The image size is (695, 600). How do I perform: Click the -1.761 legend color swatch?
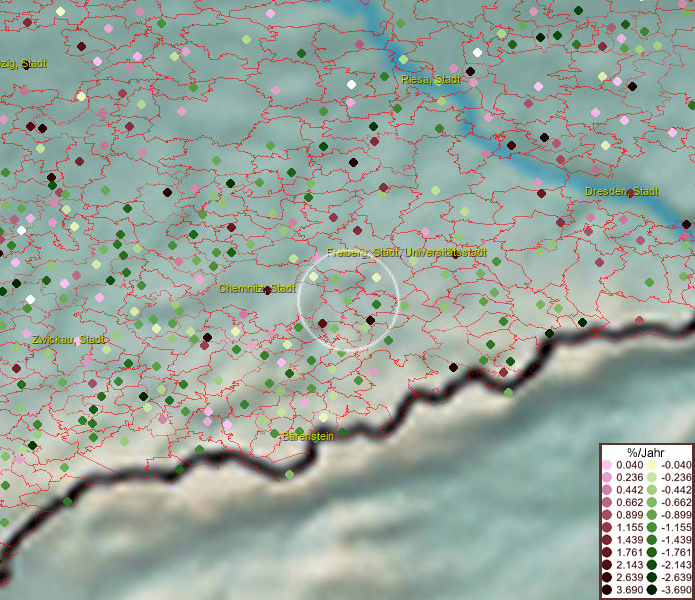point(652,553)
